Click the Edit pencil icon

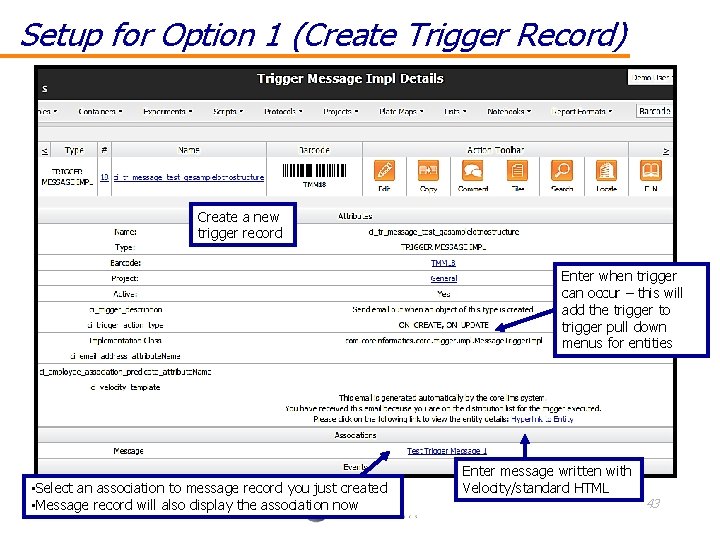pyautogui.click(x=384, y=171)
